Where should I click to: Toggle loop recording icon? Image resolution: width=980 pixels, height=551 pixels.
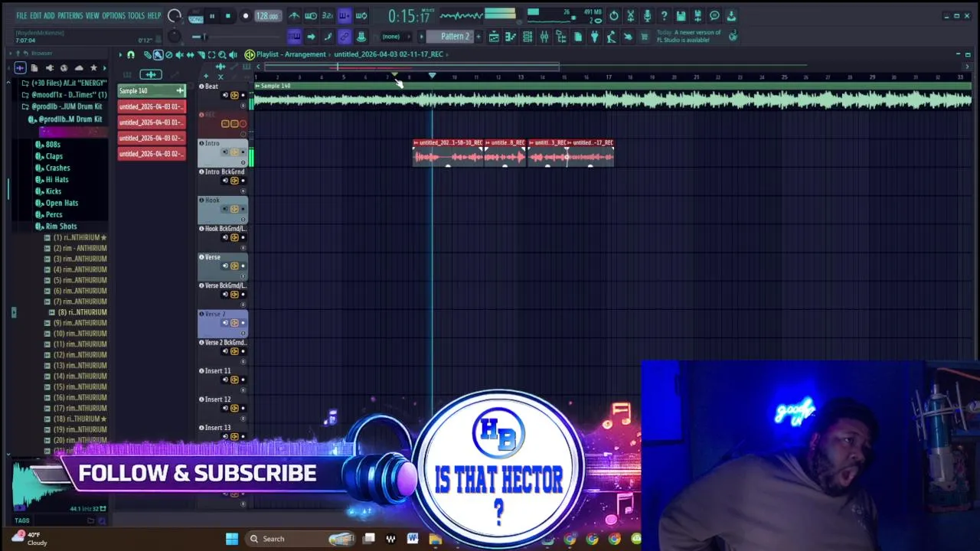[361, 16]
